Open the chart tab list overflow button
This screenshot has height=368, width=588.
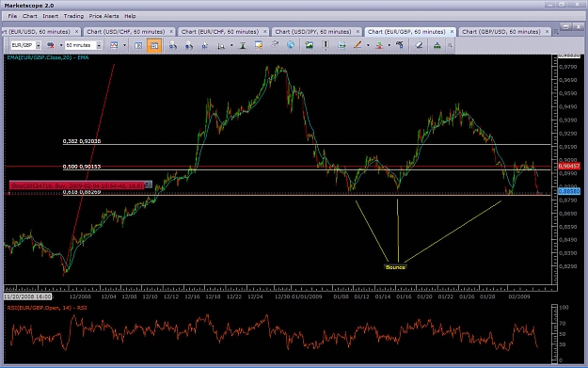pos(556,32)
